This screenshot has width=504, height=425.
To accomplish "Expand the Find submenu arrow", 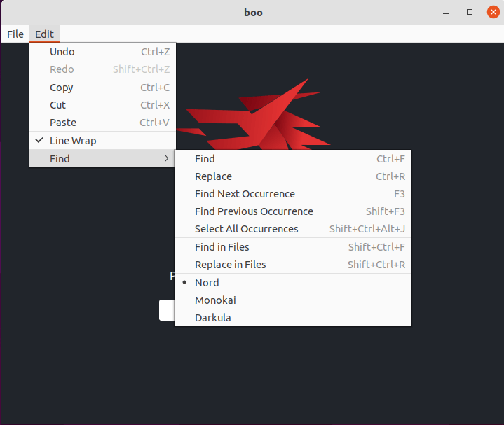I will (166, 159).
